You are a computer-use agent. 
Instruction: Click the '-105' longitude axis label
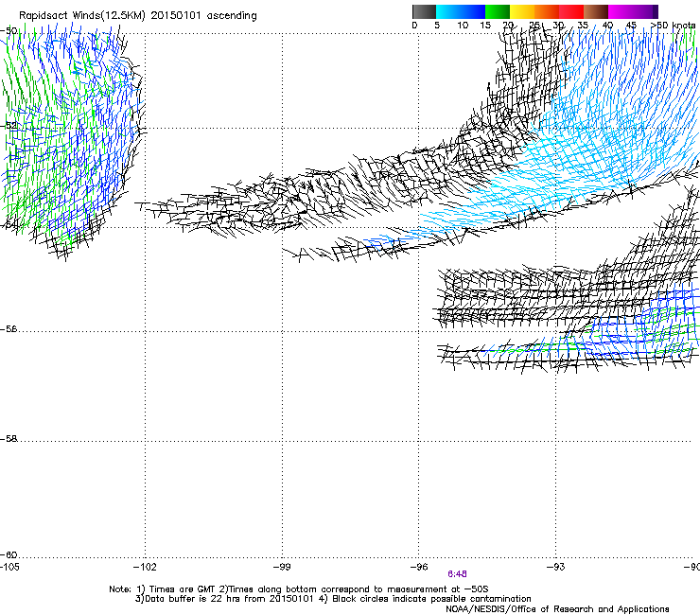[x=9, y=567]
